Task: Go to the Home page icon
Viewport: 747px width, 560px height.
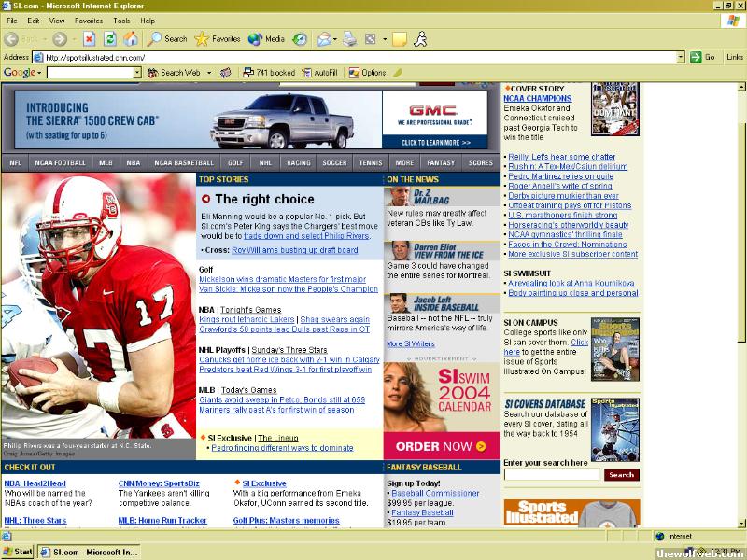Action: coord(130,39)
